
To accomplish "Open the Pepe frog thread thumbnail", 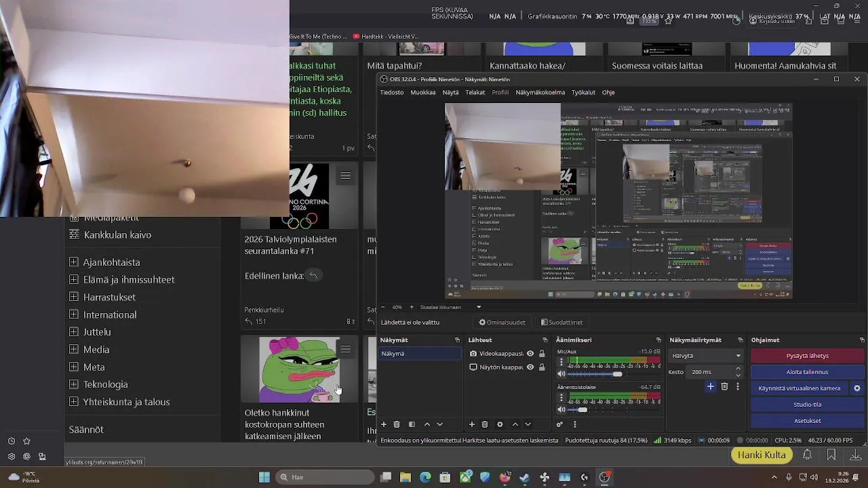I will tap(299, 370).
